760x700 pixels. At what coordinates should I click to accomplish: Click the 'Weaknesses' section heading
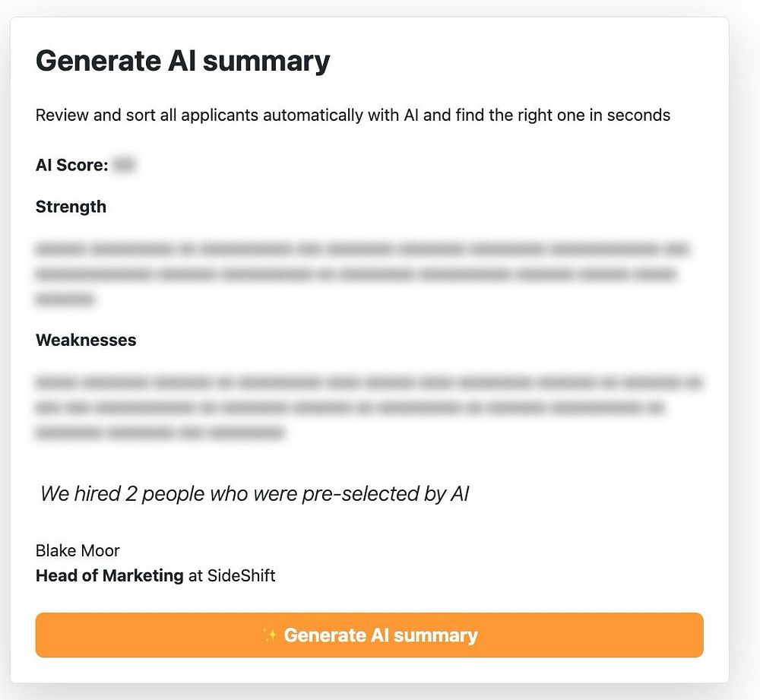click(x=86, y=340)
